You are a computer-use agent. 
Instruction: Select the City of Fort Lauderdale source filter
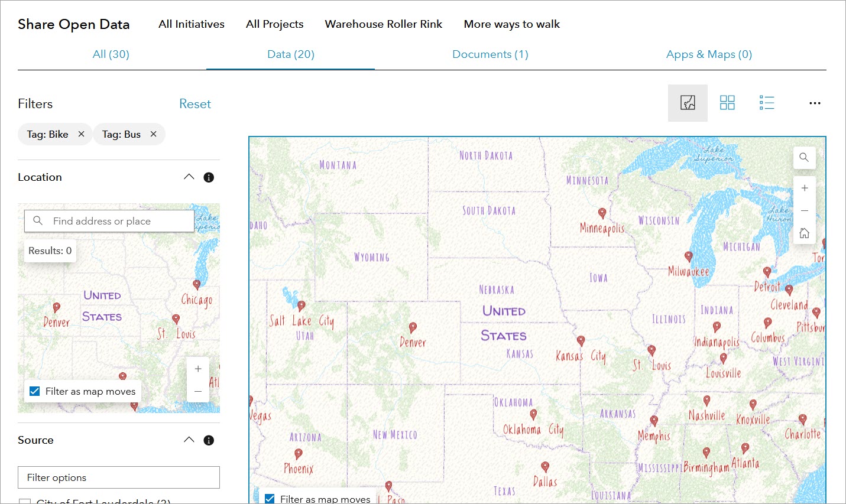[x=25, y=502]
